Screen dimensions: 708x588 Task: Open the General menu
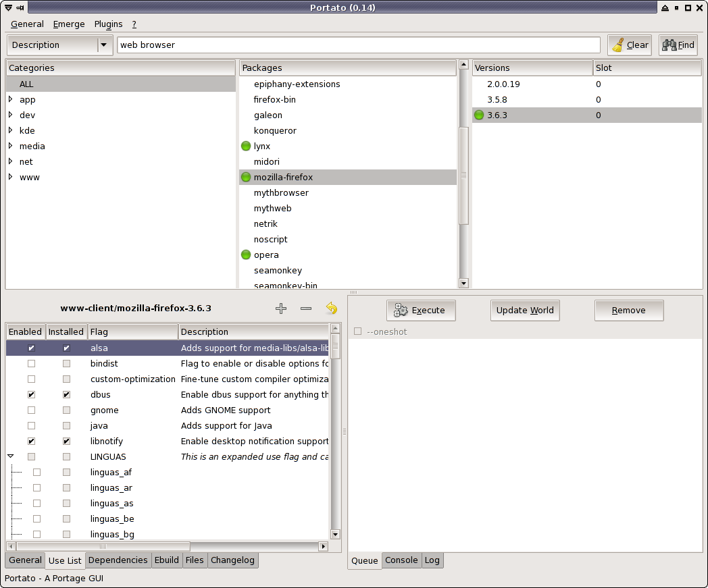click(27, 24)
